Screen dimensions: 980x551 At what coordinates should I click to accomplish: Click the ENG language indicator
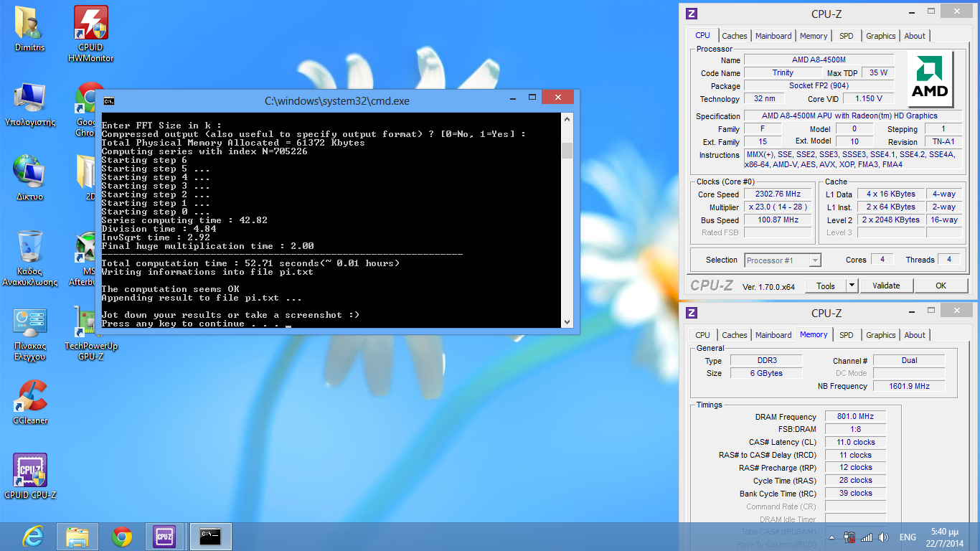pos(908,537)
